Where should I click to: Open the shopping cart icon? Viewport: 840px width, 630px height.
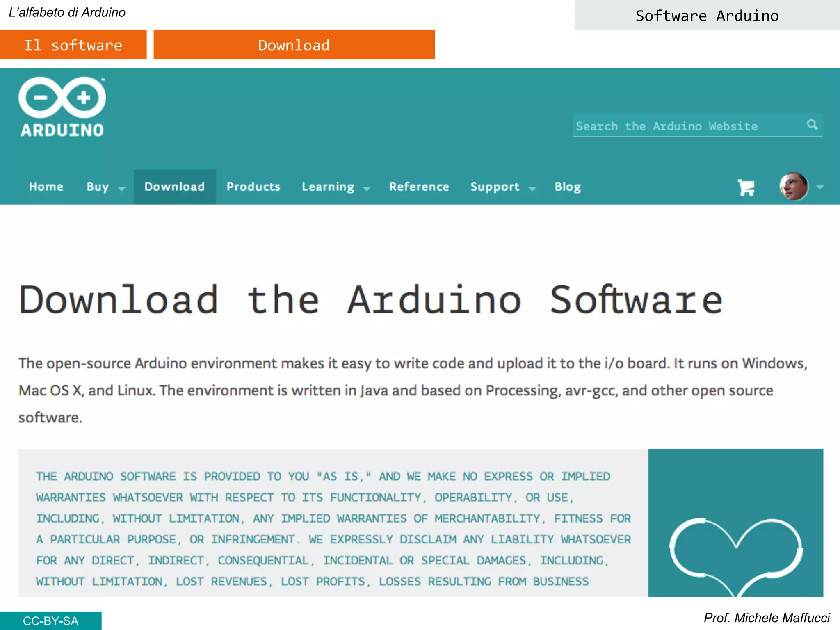(746, 187)
